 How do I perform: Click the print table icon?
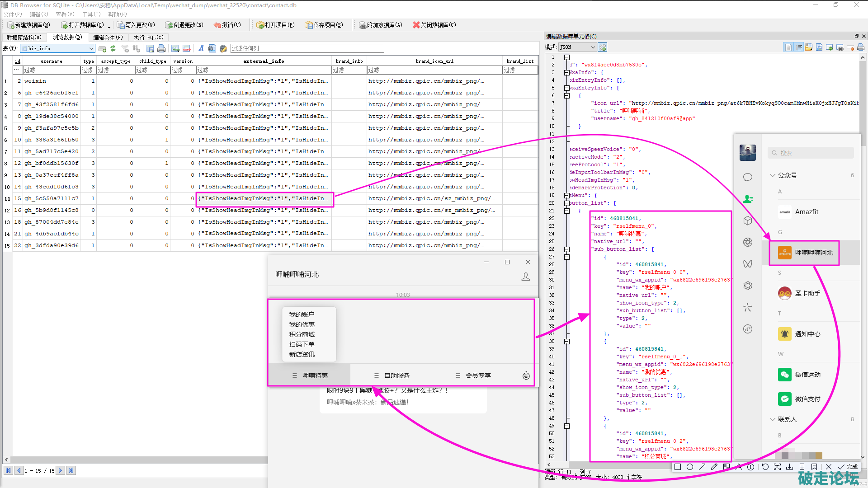click(161, 48)
